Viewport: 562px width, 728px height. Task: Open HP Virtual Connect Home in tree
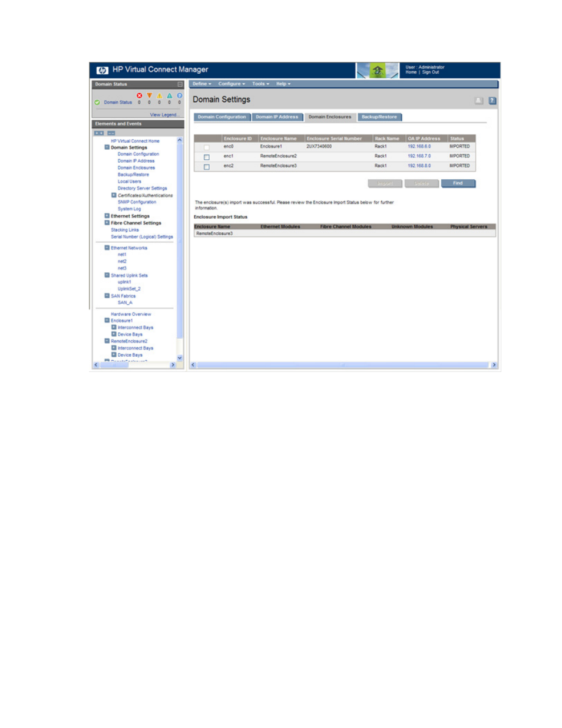(135, 141)
